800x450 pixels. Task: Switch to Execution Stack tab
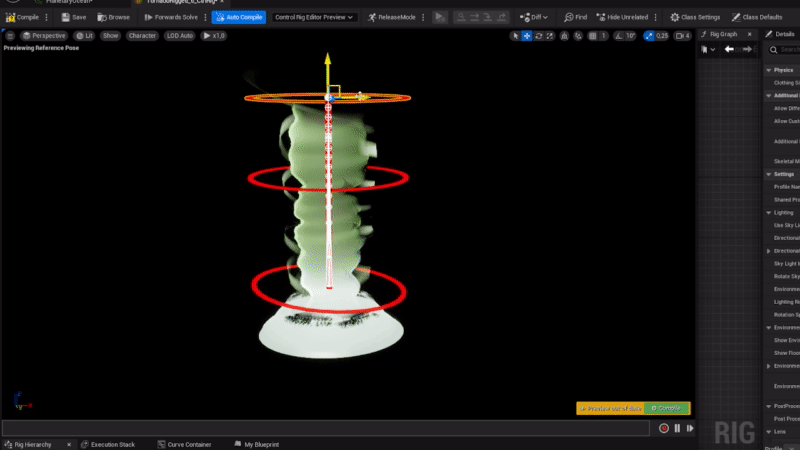point(108,445)
